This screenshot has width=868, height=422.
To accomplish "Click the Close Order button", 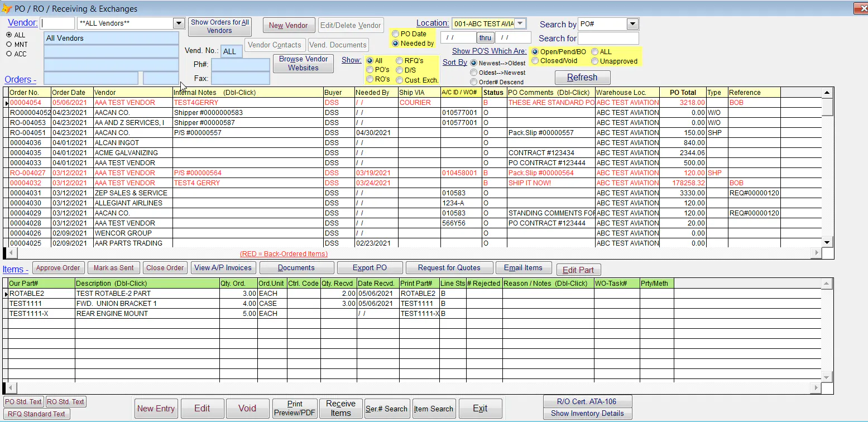I will click(165, 268).
